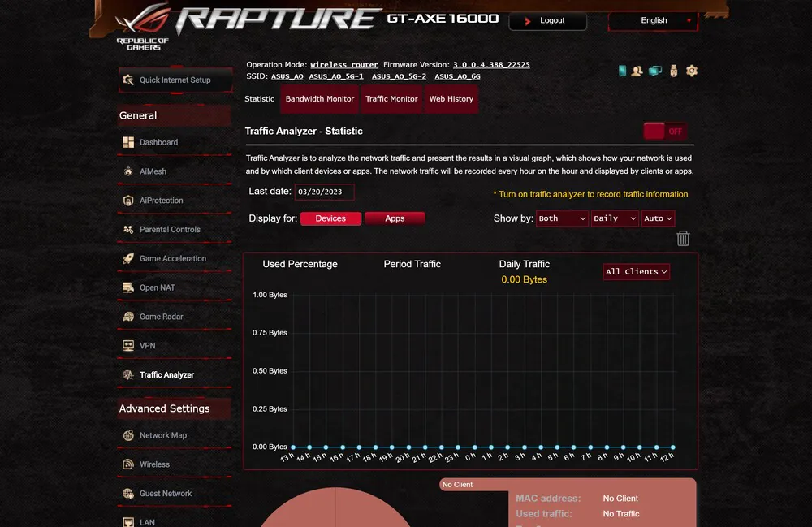Viewport: 812px width, 527px height.
Task: Open the Both direction dropdown
Action: point(562,218)
